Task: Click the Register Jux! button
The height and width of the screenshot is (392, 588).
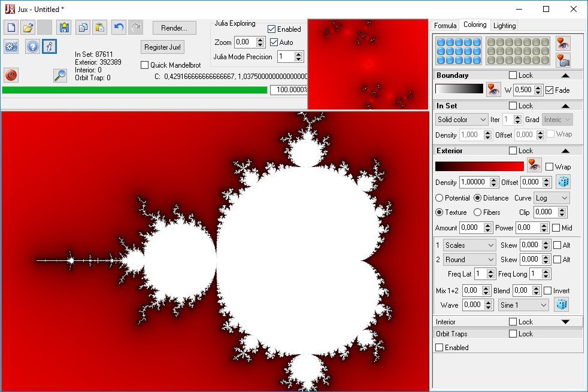Action: pyautogui.click(x=163, y=47)
